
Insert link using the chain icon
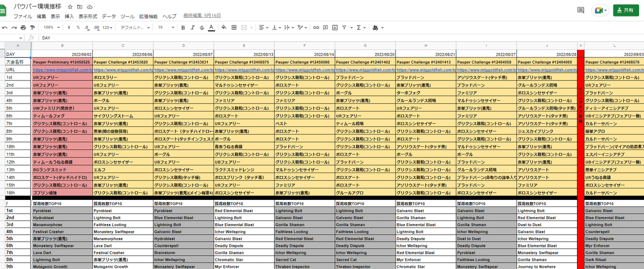click(x=317, y=27)
